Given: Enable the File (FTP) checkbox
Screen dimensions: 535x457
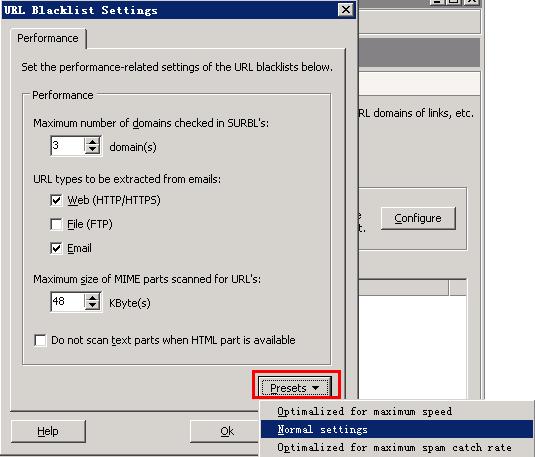Looking at the screenshot, I should tap(56, 224).
